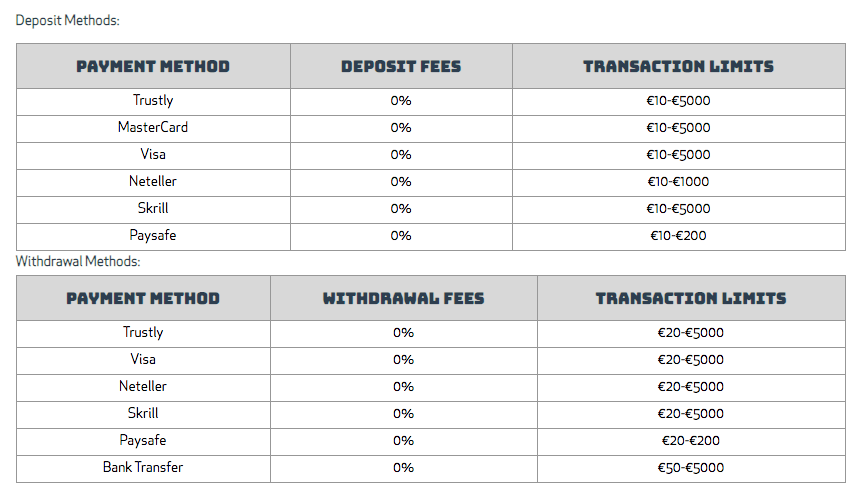Viewport: 862px width, 500px height.
Task: Select Visa in the deposit methods table
Action: [x=153, y=154]
